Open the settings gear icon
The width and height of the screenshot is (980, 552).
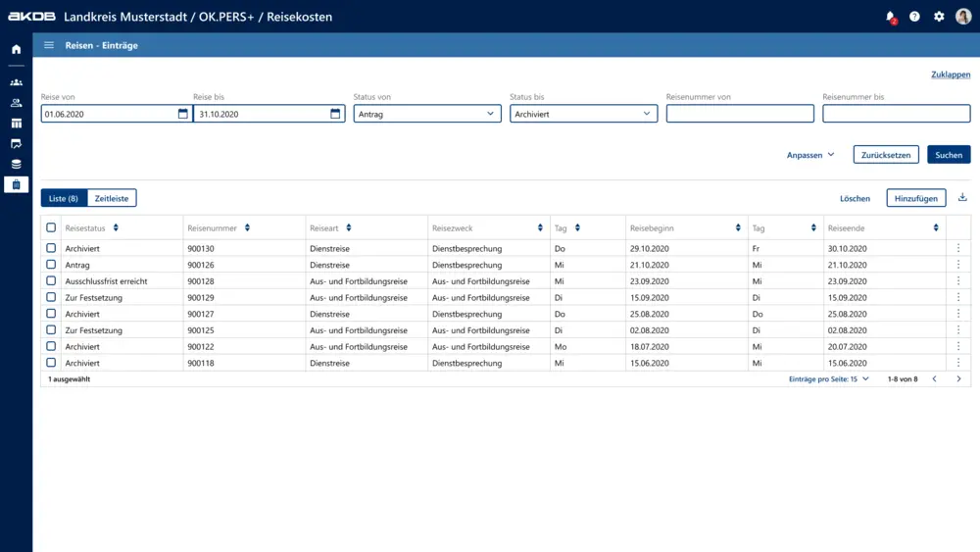939,17
